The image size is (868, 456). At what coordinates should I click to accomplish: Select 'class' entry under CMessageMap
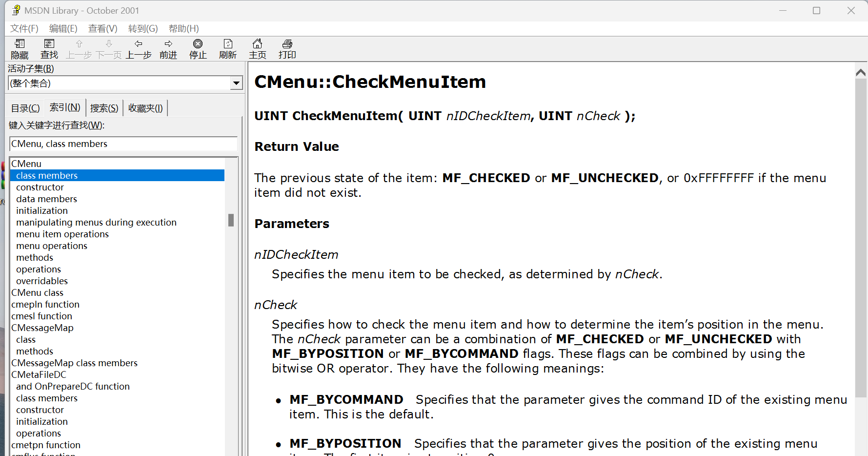tap(26, 339)
